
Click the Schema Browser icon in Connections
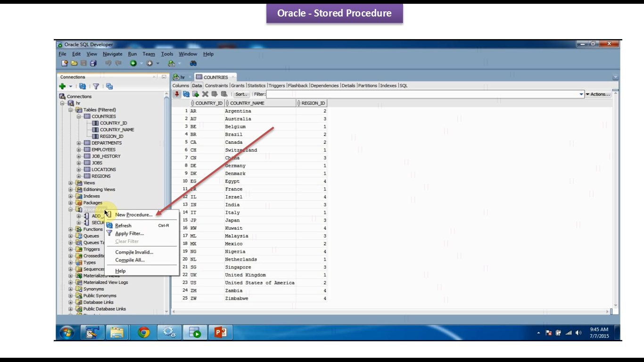[x=109, y=86]
